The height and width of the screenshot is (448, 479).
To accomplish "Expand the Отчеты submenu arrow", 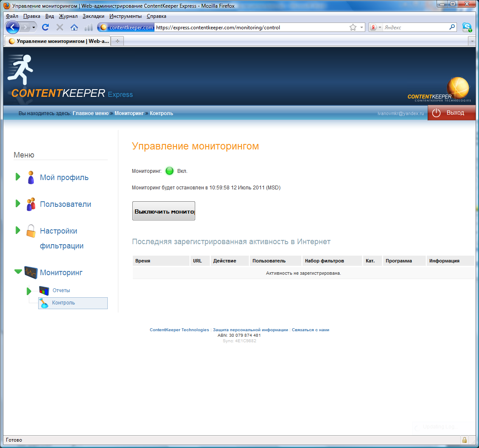I will pyautogui.click(x=29, y=291).
